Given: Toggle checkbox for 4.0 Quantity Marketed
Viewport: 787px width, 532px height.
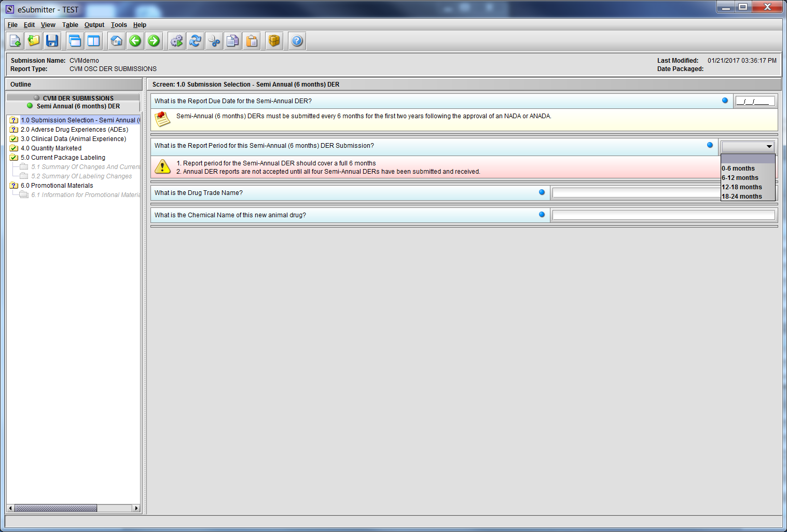Looking at the screenshot, I should point(14,148).
